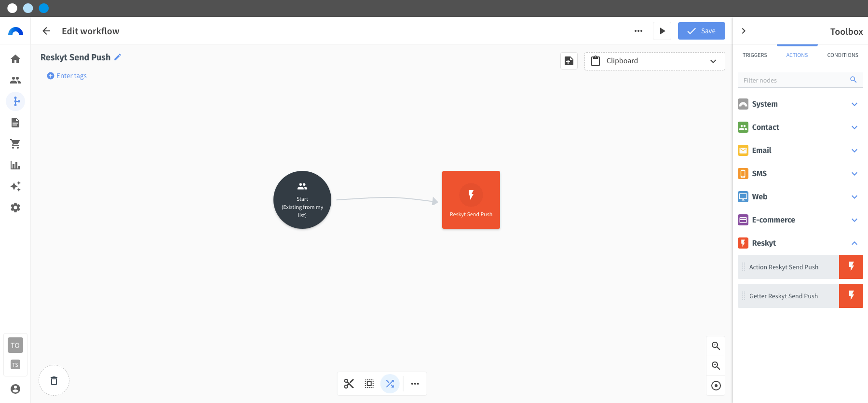Click lightning icon on Getter Reskyt Send Push
Image resolution: width=868 pixels, height=403 pixels.
click(x=851, y=296)
